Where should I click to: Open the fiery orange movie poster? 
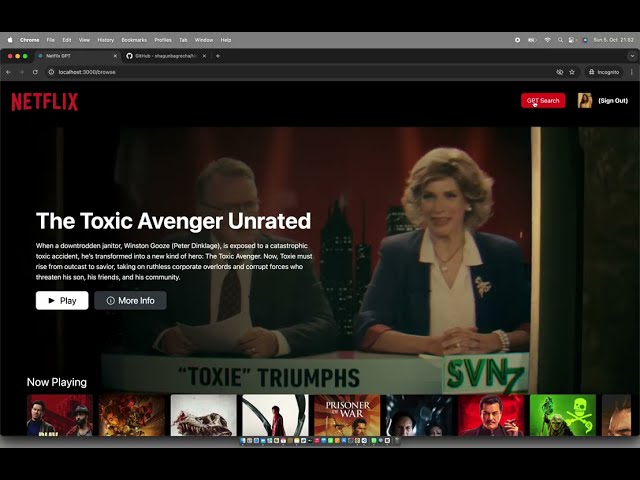coord(131,415)
